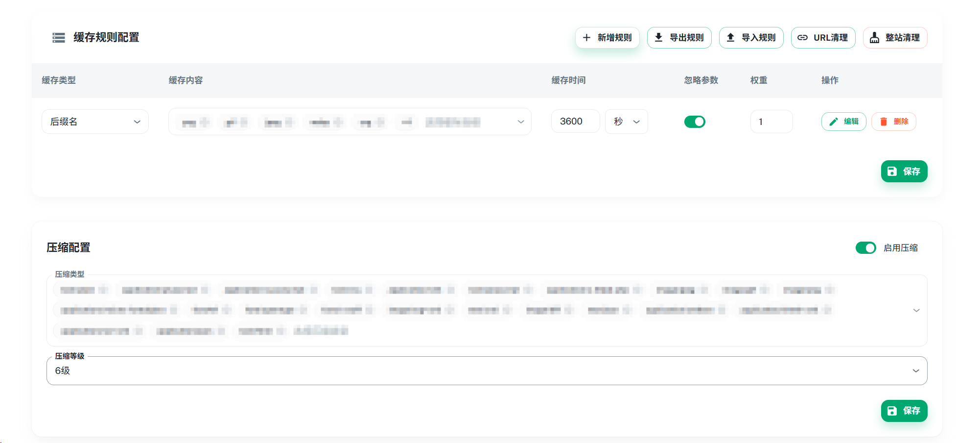Click the list icon beside 缓存规则配置

coord(59,38)
